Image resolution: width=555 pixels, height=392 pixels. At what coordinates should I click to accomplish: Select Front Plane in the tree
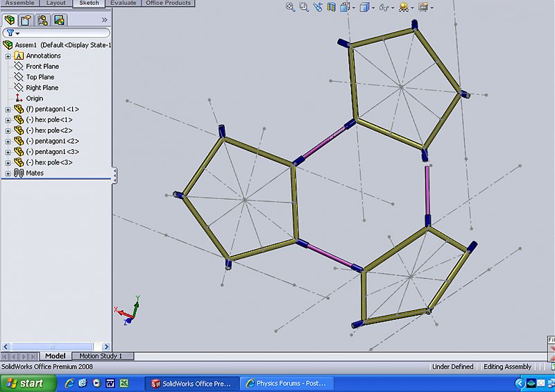(x=42, y=67)
